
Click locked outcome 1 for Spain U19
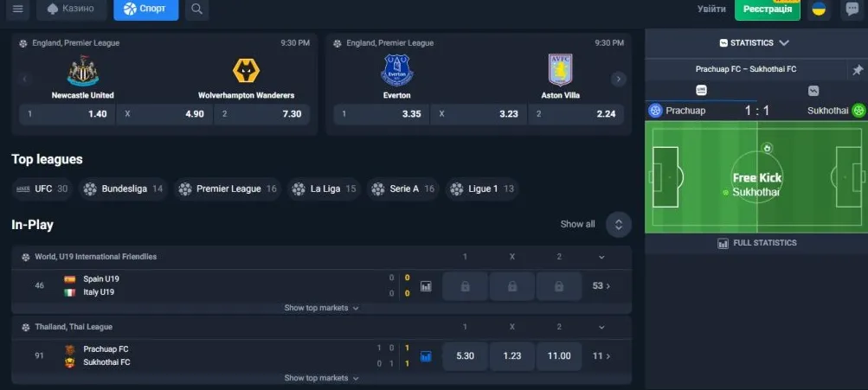pos(465,286)
